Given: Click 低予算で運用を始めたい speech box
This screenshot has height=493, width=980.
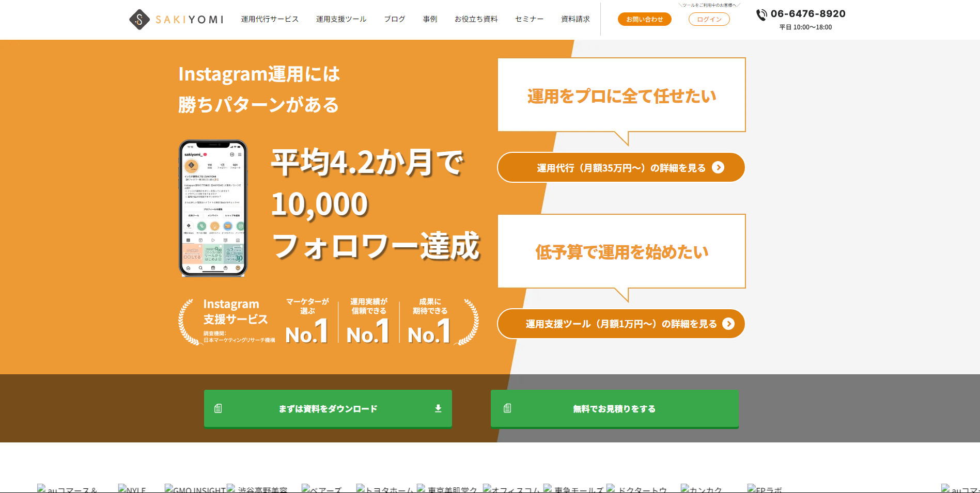Looking at the screenshot, I should 621,251.
